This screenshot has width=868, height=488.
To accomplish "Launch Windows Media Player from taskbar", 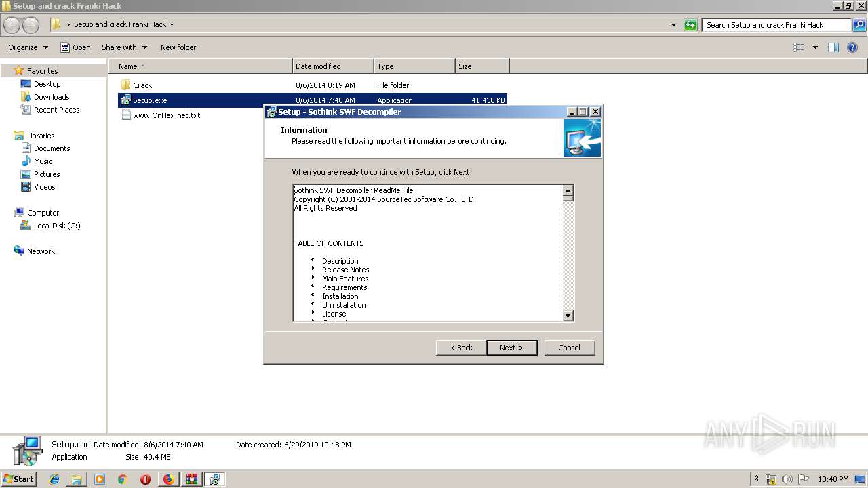I will tap(100, 479).
